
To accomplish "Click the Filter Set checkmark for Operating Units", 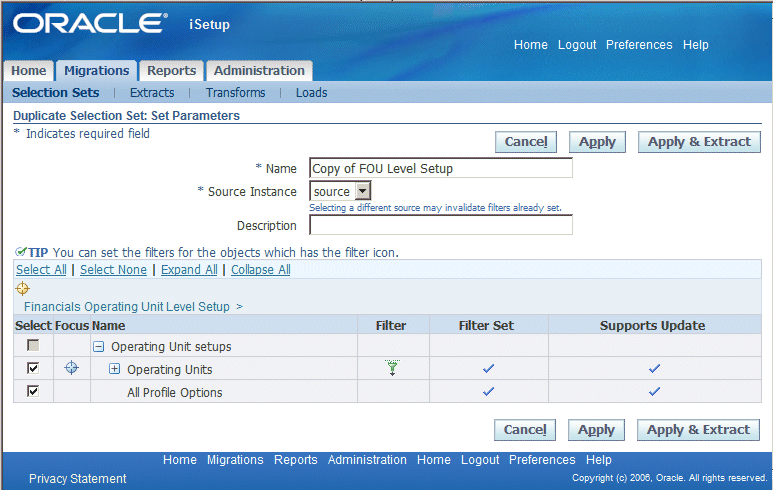I will [x=489, y=368].
